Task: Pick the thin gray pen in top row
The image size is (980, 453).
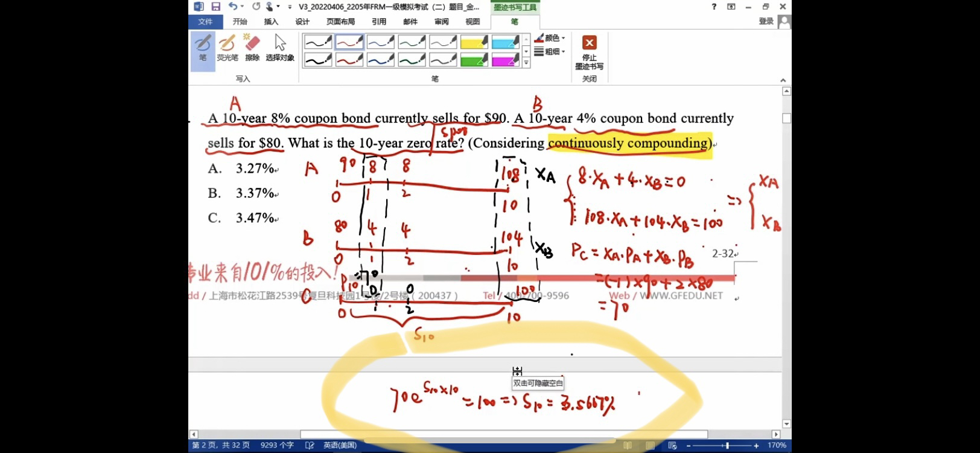Action: [x=443, y=42]
